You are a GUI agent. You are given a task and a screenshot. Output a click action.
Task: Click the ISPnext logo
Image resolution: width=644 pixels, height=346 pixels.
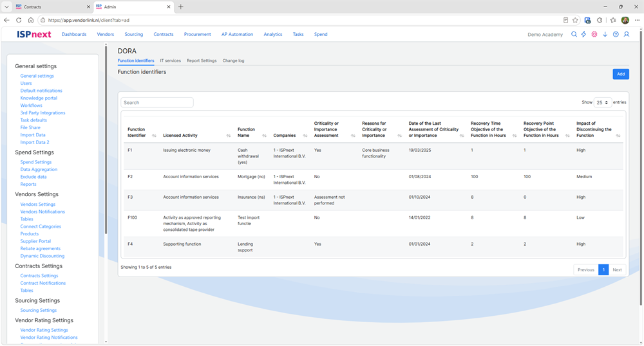(x=33, y=35)
